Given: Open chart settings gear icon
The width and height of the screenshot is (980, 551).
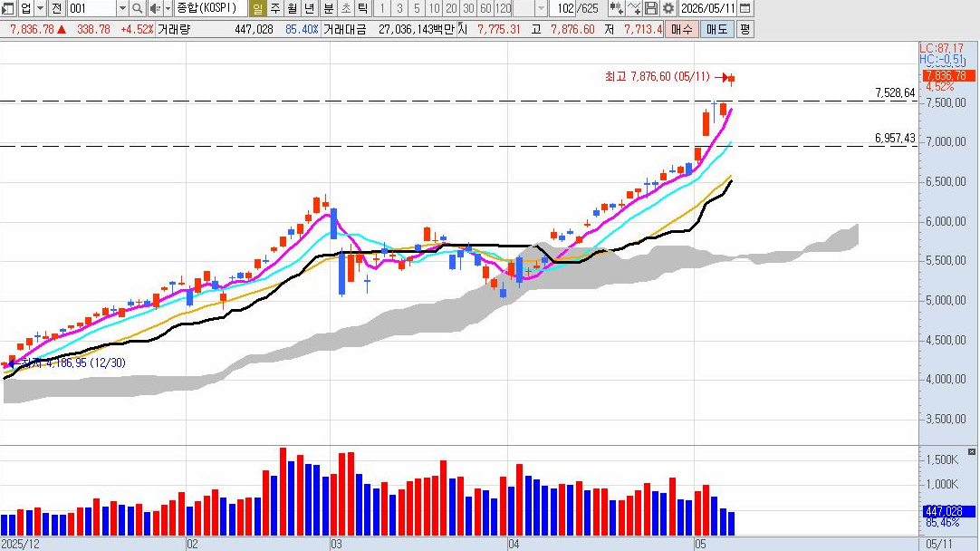Looking at the screenshot, I should coord(668,8).
